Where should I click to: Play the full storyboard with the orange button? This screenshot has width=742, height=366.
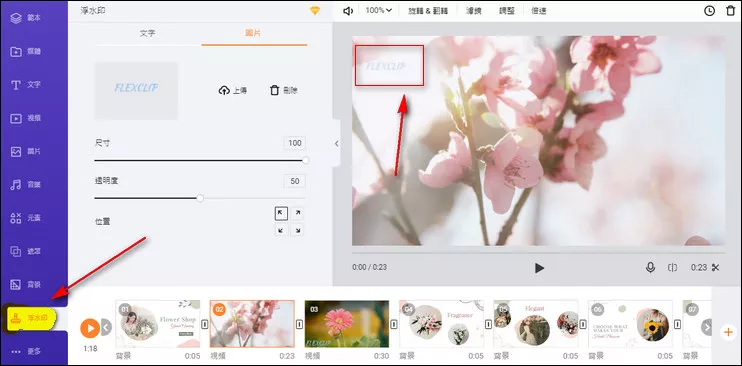[x=90, y=328]
